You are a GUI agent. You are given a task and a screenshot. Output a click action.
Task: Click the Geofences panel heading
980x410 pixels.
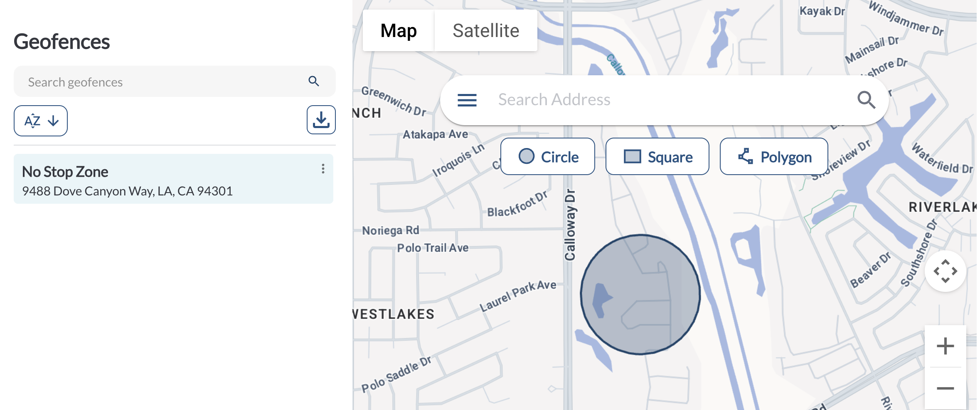62,42
